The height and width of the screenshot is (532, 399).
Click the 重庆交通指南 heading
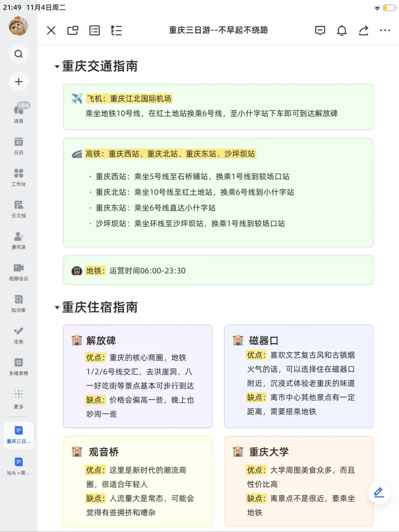[x=100, y=66]
